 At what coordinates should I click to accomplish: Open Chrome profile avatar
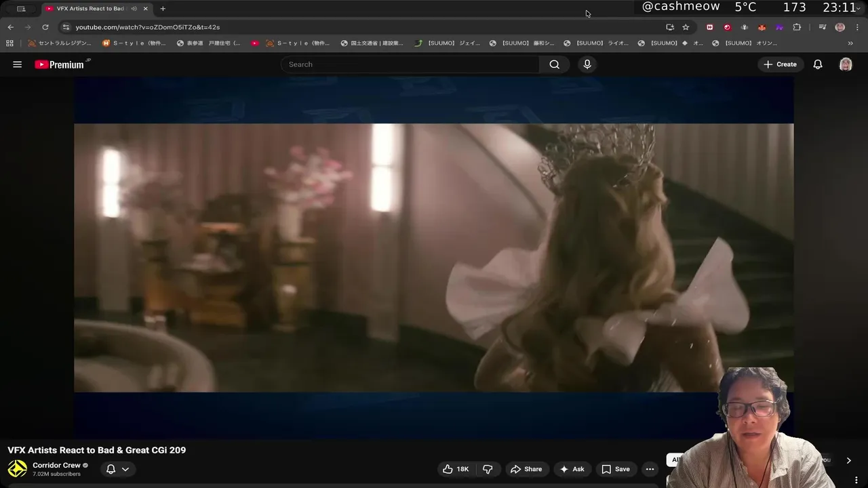click(x=840, y=27)
